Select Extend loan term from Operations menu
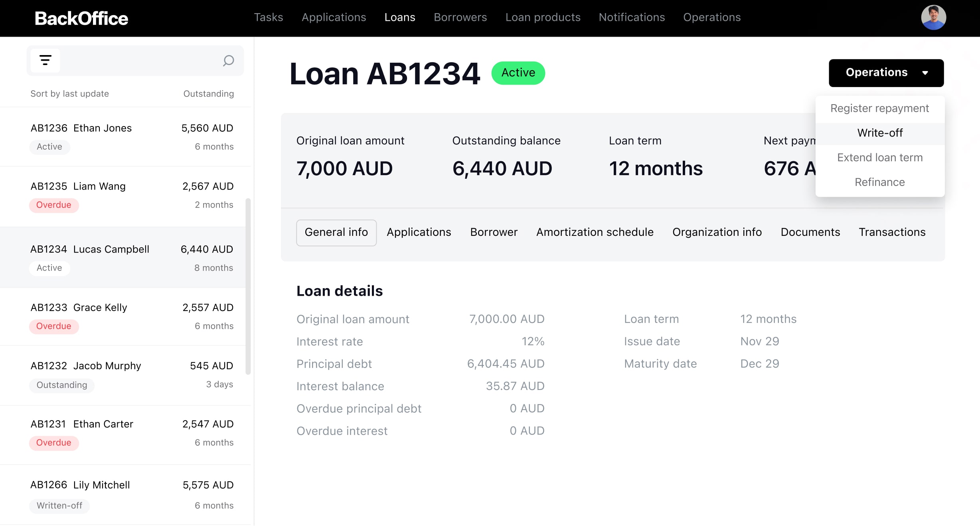Viewport: 980px width, 526px height. click(879, 158)
